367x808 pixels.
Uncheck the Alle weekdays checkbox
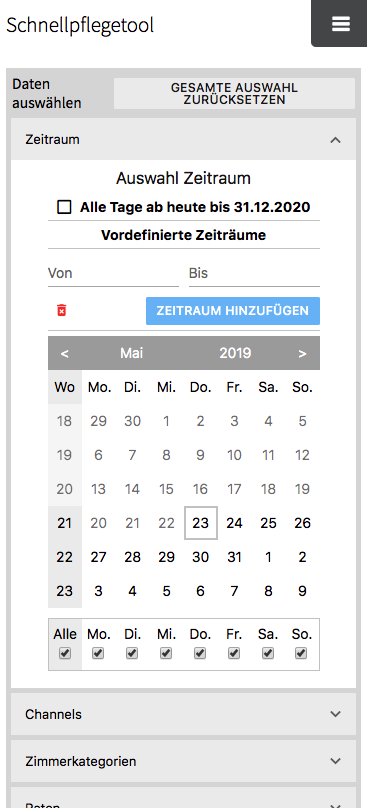[64, 653]
